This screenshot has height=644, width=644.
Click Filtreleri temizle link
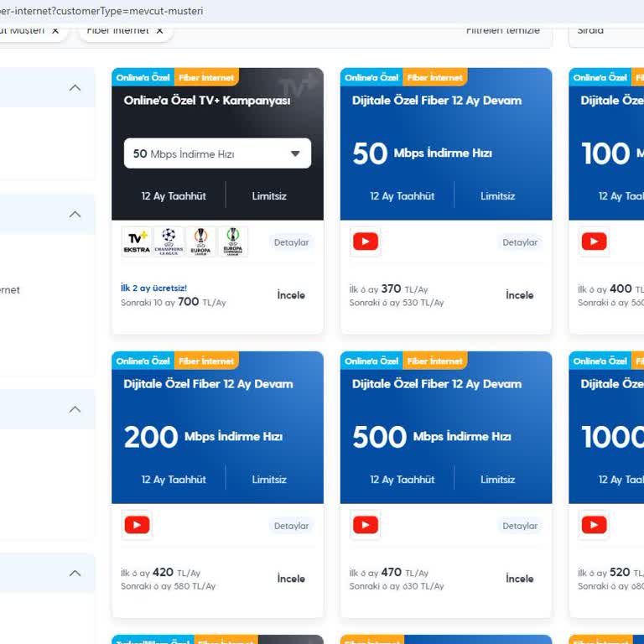click(x=503, y=30)
